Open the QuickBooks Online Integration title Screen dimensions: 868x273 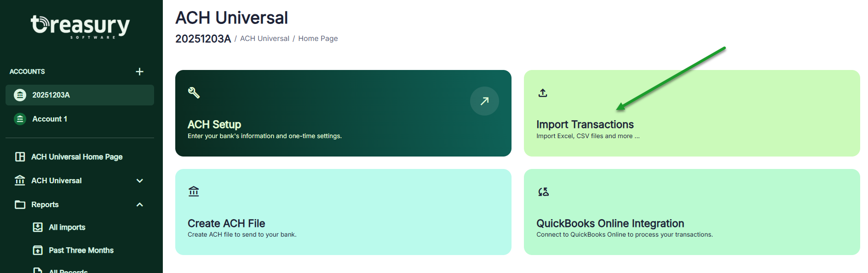click(610, 223)
